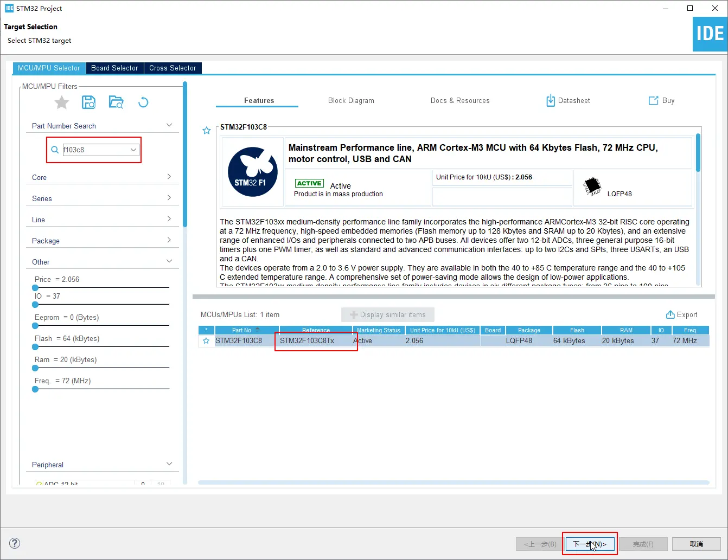
Task: Sort the list by Freq. column header
Action: pyautogui.click(x=691, y=330)
